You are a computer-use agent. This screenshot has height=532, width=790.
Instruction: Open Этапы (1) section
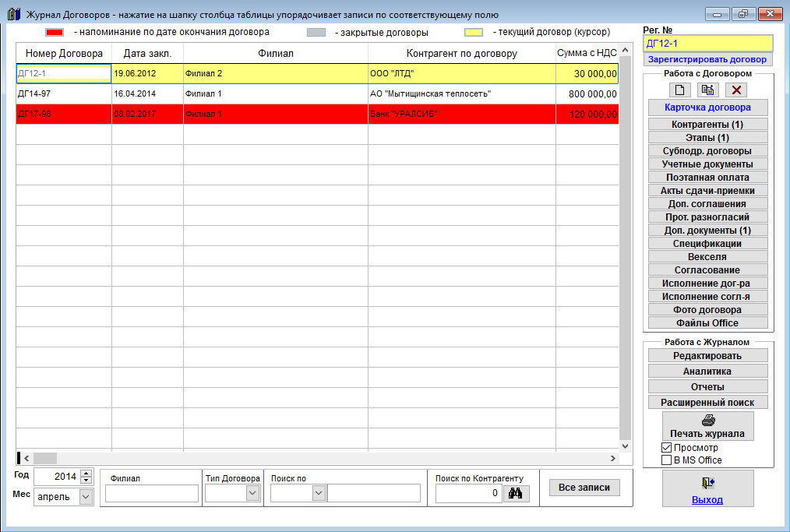pyautogui.click(x=708, y=137)
